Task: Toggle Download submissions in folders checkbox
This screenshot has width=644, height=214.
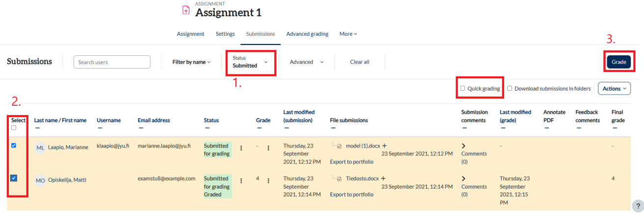Action: (x=510, y=89)
